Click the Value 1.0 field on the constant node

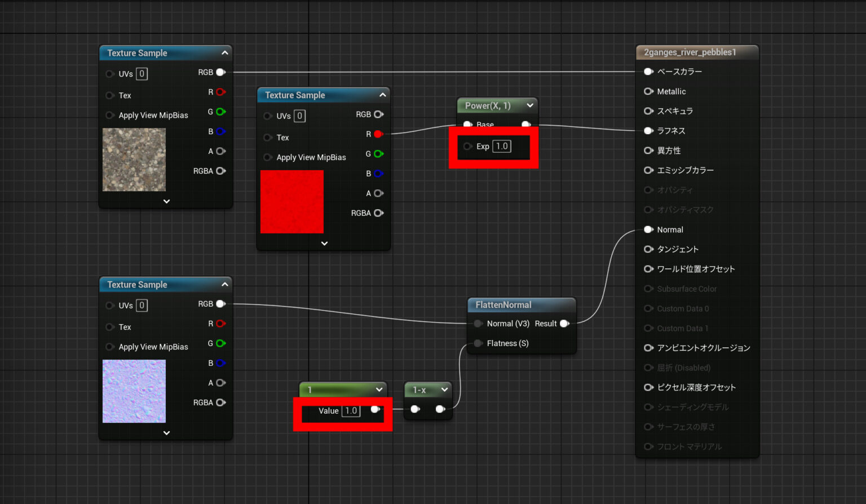[x=351, y=410]
